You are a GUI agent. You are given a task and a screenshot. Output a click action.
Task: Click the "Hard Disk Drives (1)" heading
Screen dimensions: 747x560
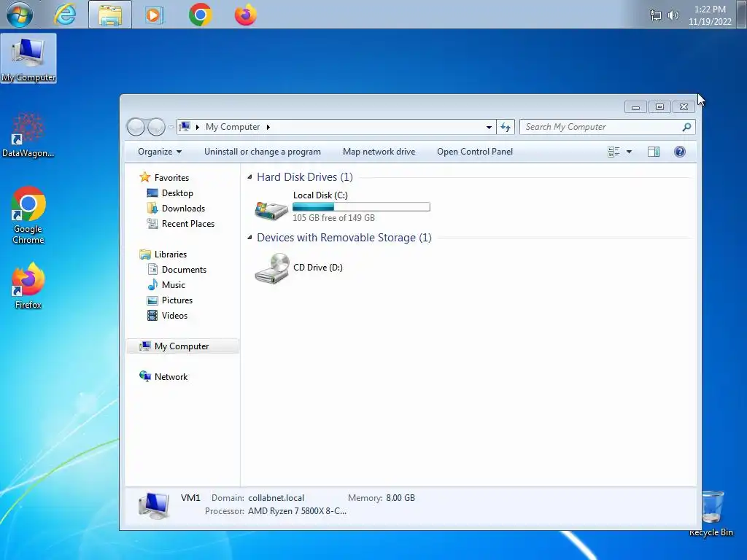(x=305, y=177)
